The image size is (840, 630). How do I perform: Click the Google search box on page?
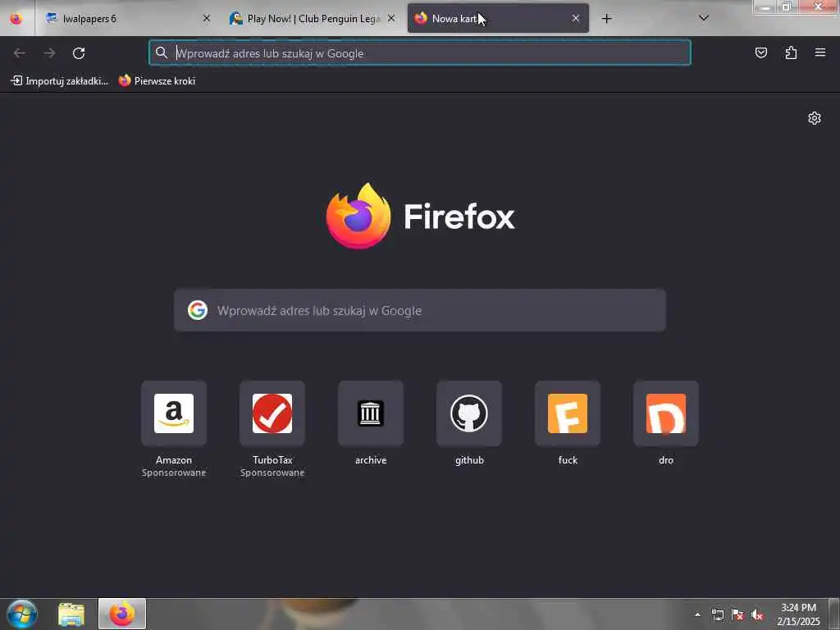pyautogui.click(x=420, y=310)
